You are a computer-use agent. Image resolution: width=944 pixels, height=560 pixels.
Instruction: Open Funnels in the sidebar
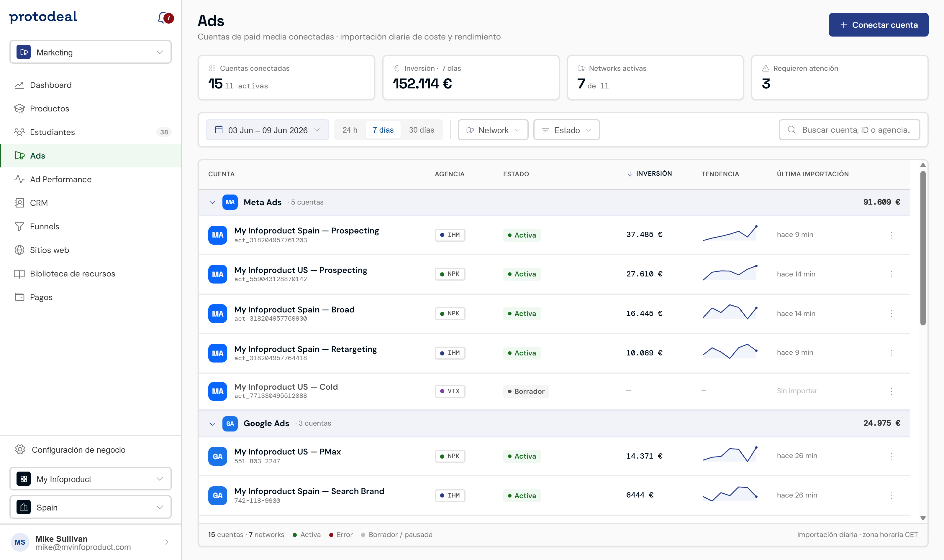pyautogui.click(x=91, y=226)
